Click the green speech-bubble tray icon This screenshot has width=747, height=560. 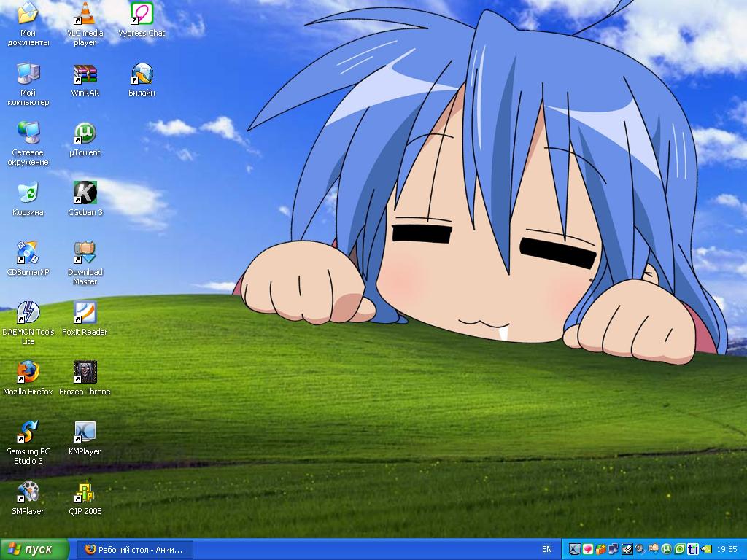pos(680,549)
